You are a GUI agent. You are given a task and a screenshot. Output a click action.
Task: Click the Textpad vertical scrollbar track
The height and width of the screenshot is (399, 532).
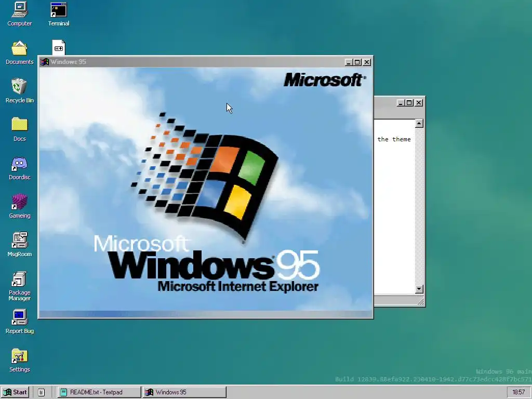419,206
